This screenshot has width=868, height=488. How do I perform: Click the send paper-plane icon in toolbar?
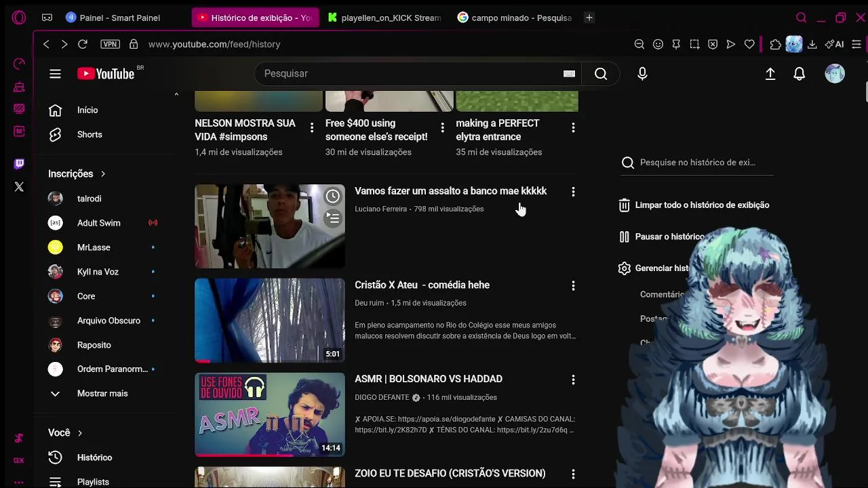click(731, 44)
